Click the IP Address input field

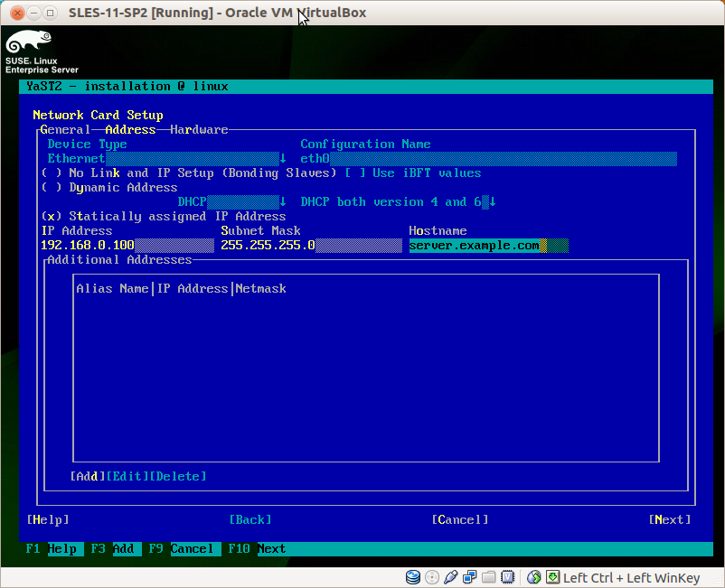[x=127, y=246]
